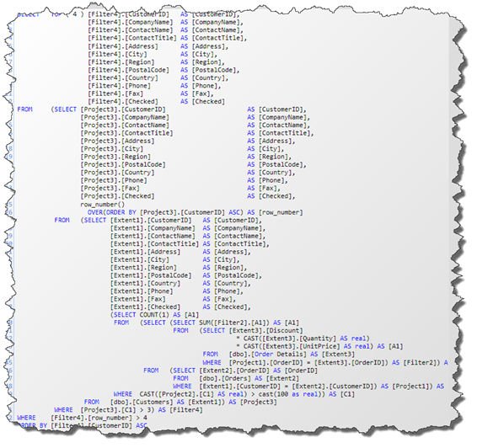Click the row_number() function call text
Image resolution: width=477 pixels, height=448 pixels.
103,205
